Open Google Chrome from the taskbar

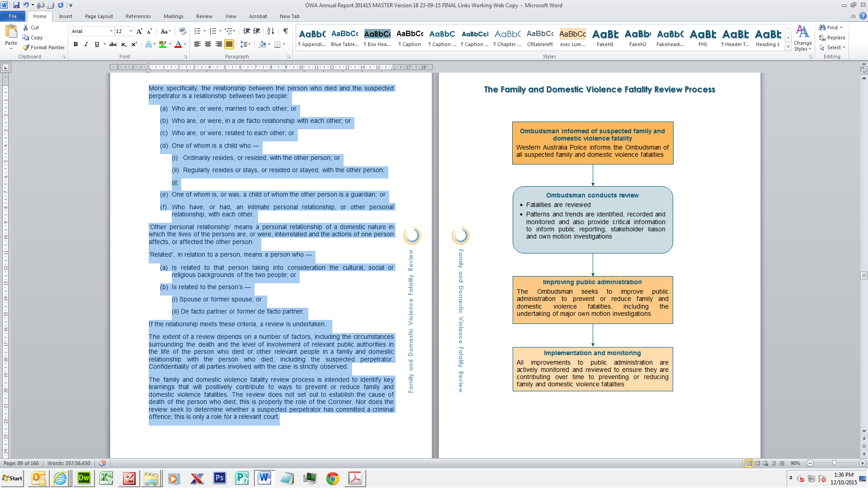333,478
